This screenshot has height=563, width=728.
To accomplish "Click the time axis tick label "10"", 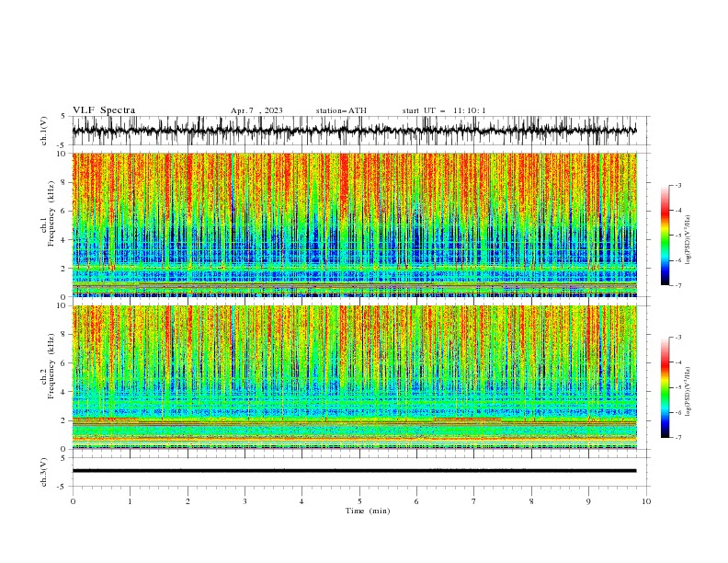I will (646, 501).
